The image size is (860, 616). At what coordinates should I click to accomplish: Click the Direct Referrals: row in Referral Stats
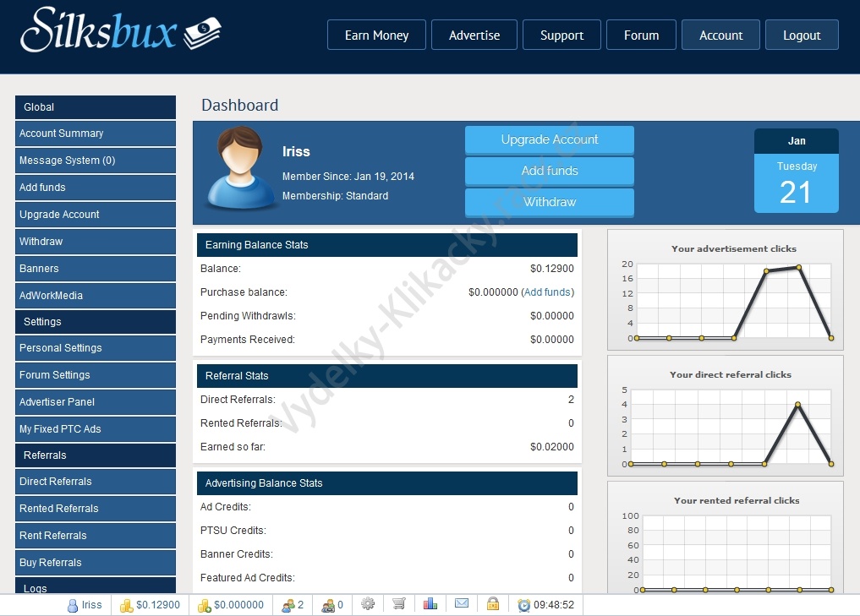pyautogui.click(x=387, y=400)
